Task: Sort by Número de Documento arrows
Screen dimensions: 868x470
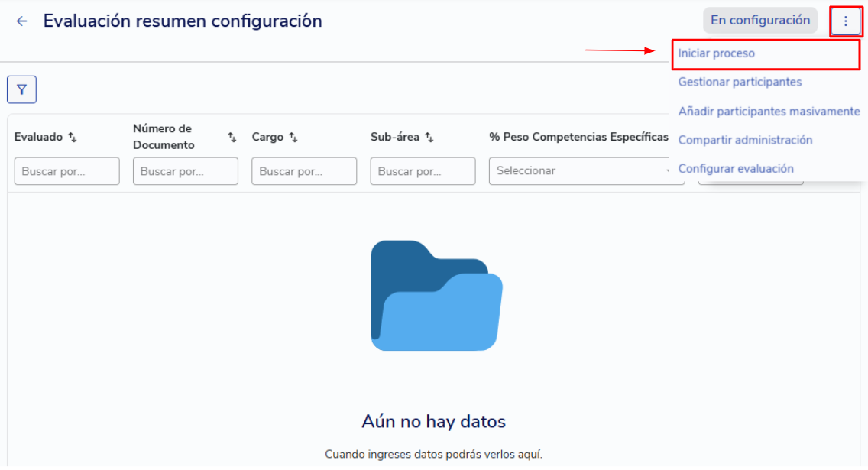Action: [x=232, y=138]
